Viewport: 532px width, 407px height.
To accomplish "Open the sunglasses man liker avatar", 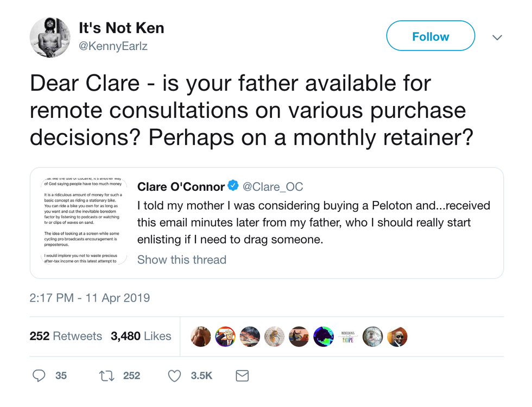I will click(x=397, y=337).
